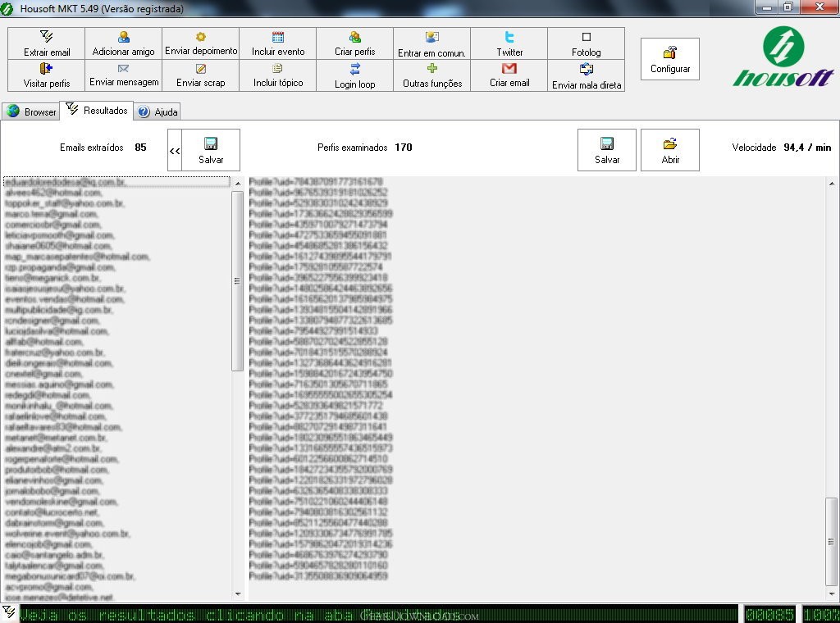Open the Configurar settings
This screenshot has width=840, height=623.
[x=670, y=59]
